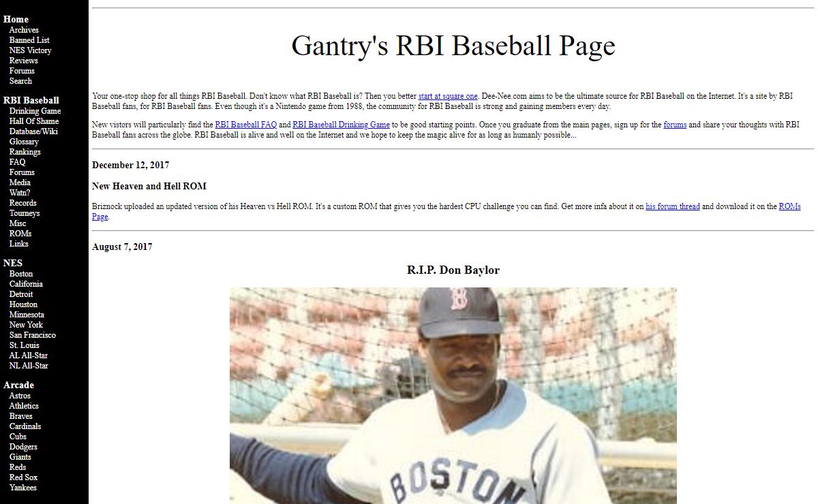This screenshot has width=818, height=504.
Task: Open the NES Victory page
Action: [30, 50]
